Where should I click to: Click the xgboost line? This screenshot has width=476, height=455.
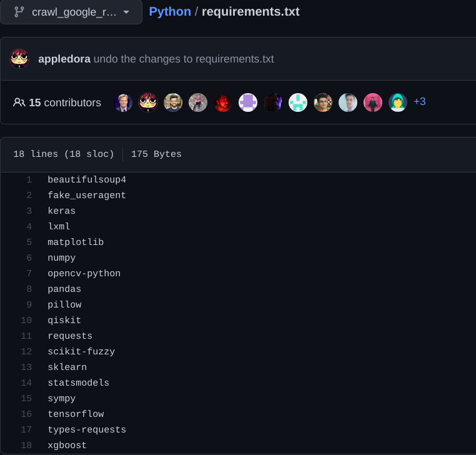[x=67, y=445]
